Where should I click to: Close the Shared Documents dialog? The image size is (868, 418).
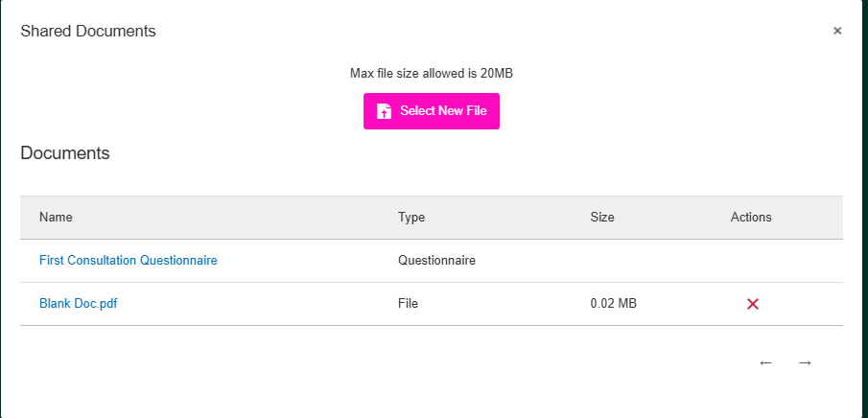coord(837,31)
